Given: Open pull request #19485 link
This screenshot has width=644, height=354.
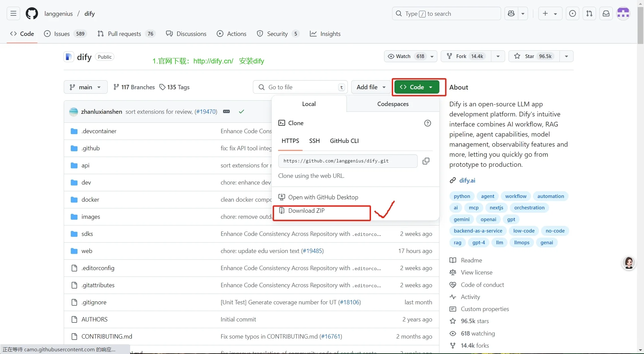Looking at the screenshot, I should click(312, 251).
